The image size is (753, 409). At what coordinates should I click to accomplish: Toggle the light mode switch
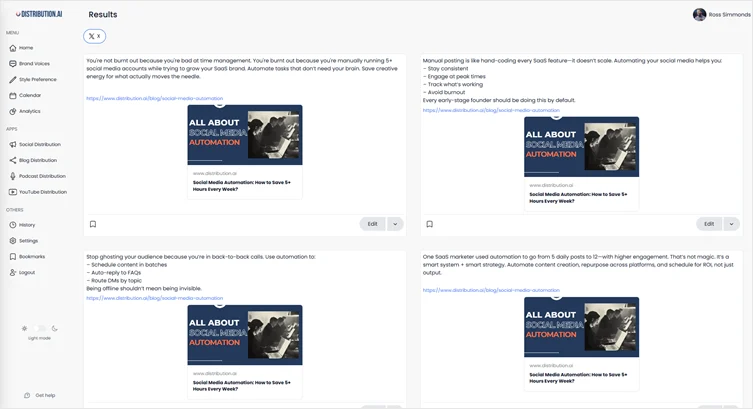40,328
